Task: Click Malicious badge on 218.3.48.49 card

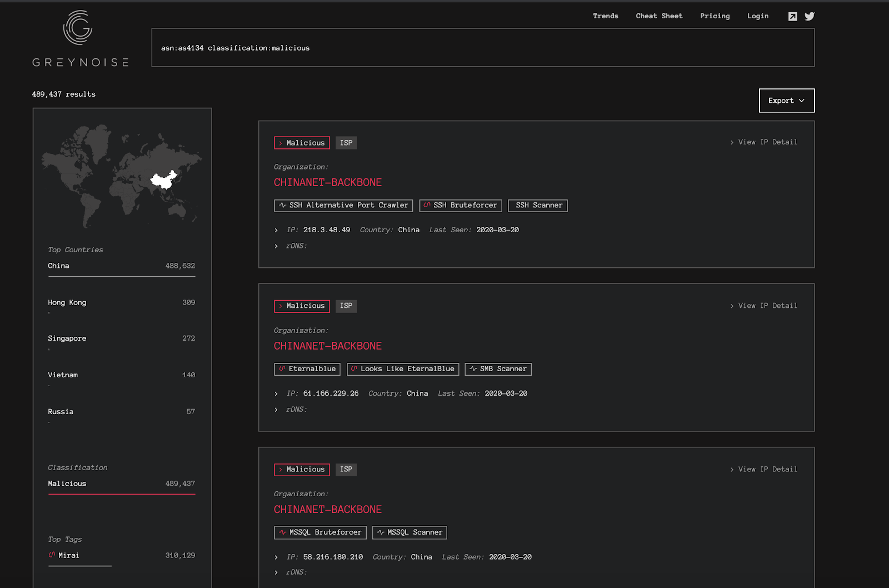Action: 302,143
